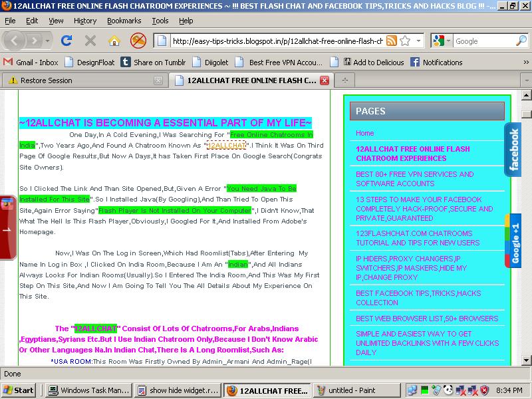The image size is (532, 399).
Task: Open SIMPLE AND EASIEST WAY backlinks link
Action: point(427,343)
